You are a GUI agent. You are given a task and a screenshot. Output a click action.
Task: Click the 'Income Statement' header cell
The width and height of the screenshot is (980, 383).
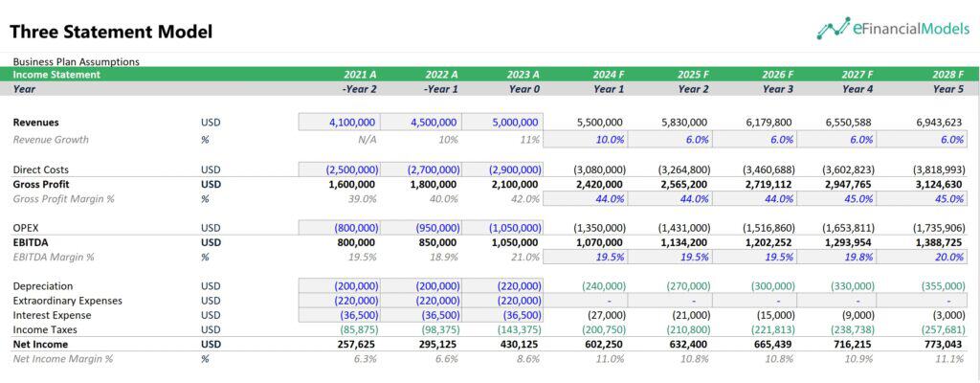pyautogui.click(x=56, y=75)
